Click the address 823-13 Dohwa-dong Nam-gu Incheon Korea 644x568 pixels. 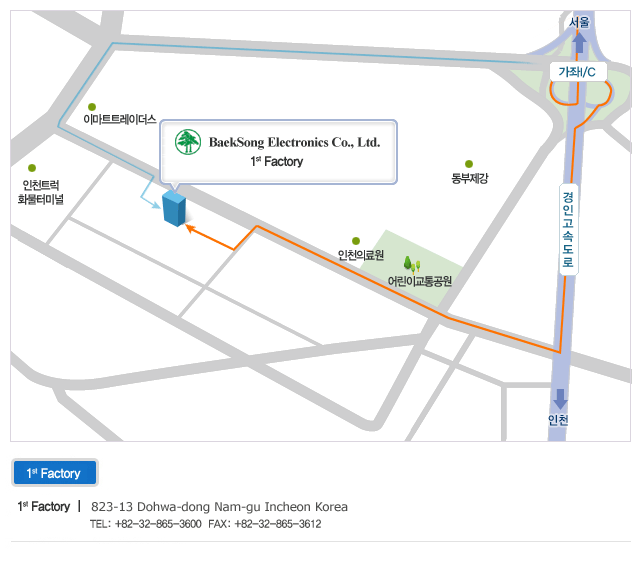point(219,507)
